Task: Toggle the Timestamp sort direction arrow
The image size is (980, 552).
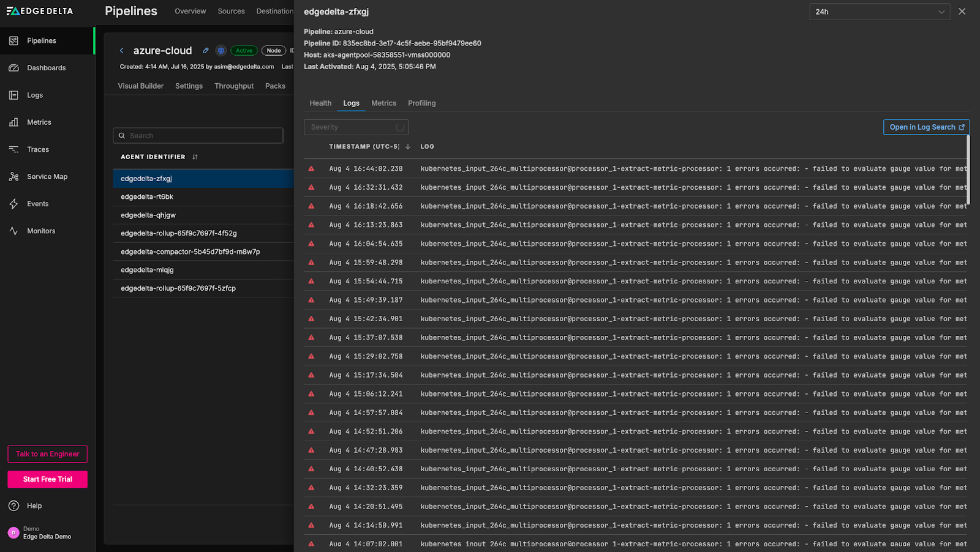Action: point(408,147)
